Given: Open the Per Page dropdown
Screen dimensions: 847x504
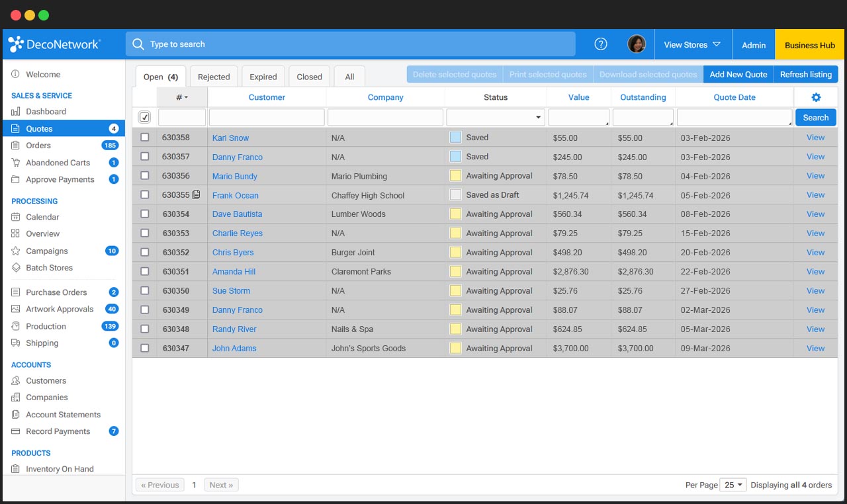Looking at the screenshot, I should click(x=732, y=484).
